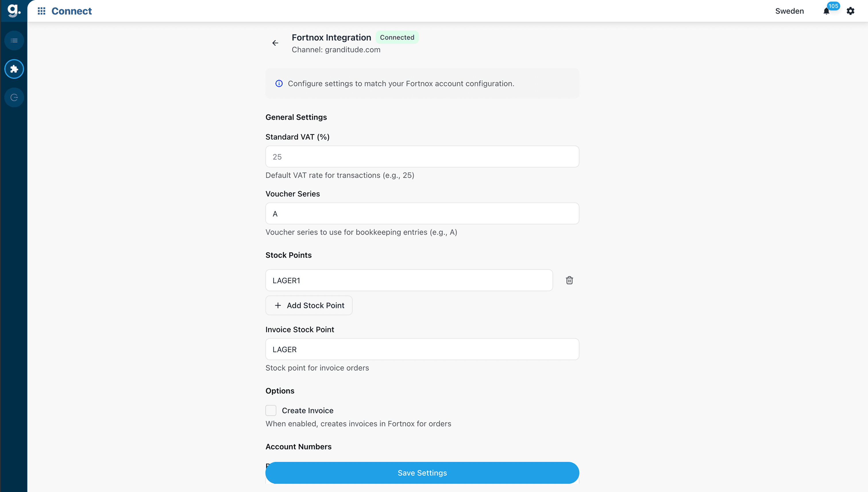Click the info icon in the configuration banner

(x=279, y=83)
